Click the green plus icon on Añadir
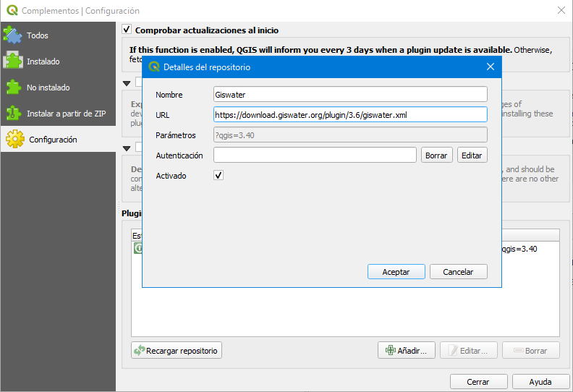The image size is (573, 392). pyautogui.click(x=390, y=351)
